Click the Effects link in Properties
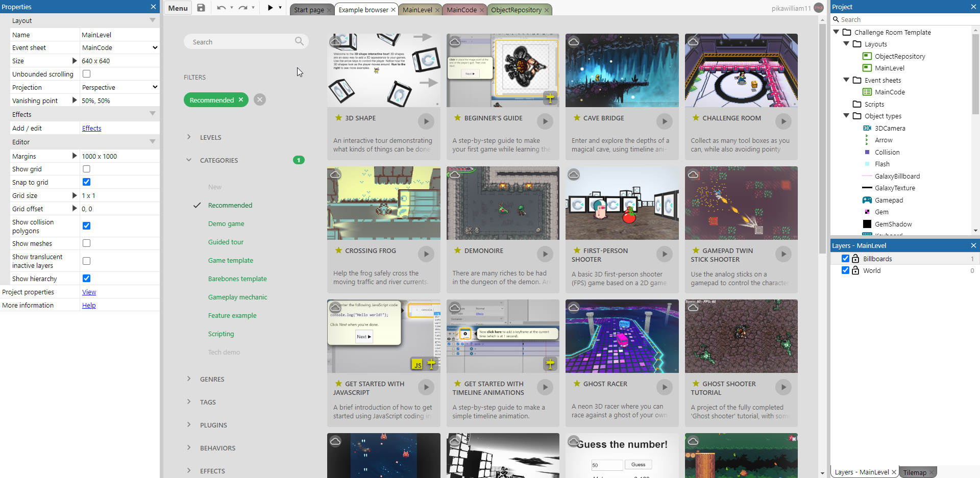 coord(92,128)
